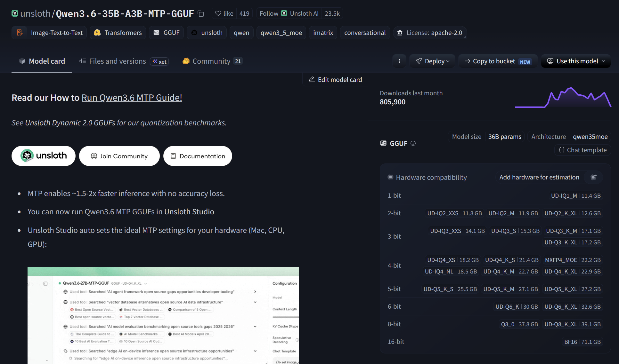This screenshot has height=364, width=619.
Task: Select the qwen tag
Action: [241, 33]
